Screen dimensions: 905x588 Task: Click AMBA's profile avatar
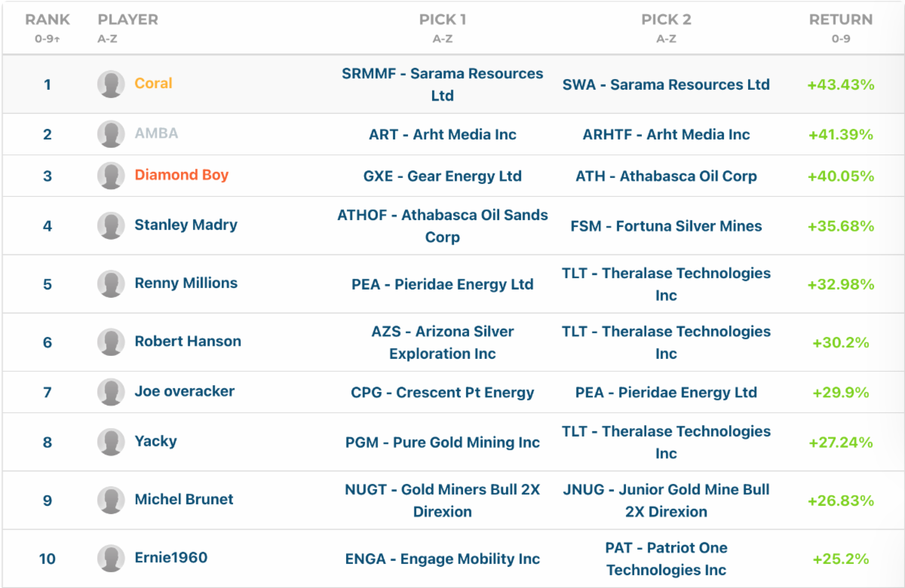pyautogui.click(x=111, y=134)
